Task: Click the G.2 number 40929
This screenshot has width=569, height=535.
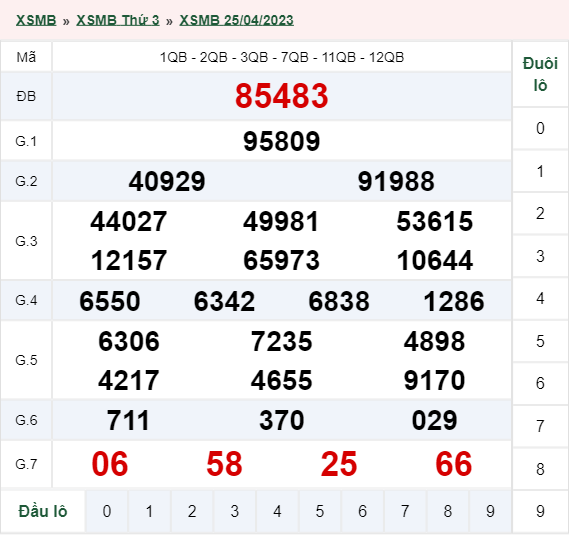Action: point(167,181)
